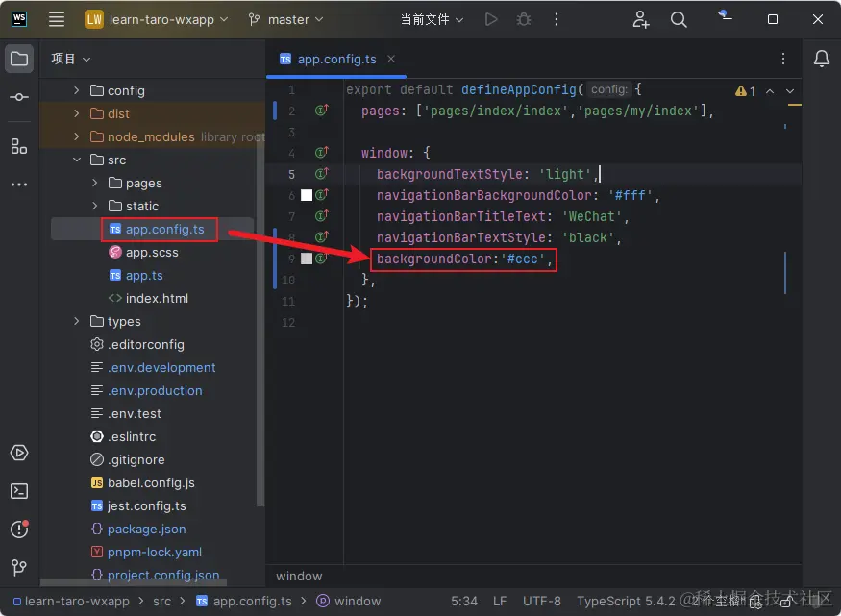Screen dimensions: 841x616
Task: Go to previous highlighted error
Action: click(770, 91)
